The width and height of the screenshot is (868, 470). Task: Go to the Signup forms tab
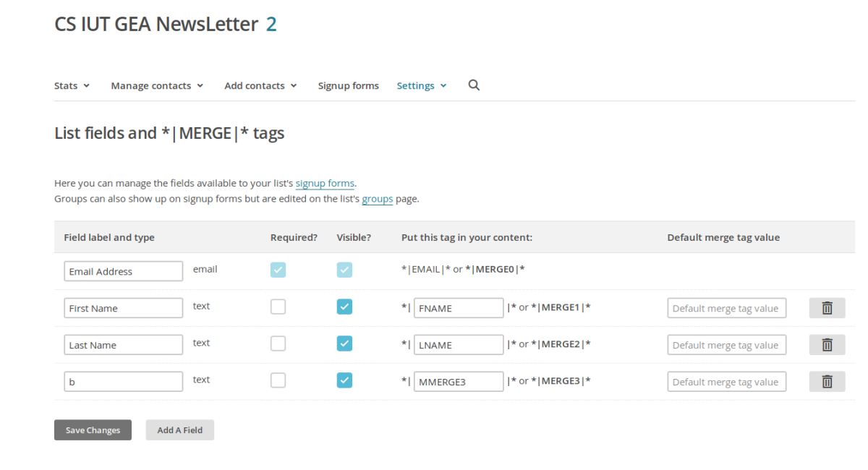coord(349,85)
